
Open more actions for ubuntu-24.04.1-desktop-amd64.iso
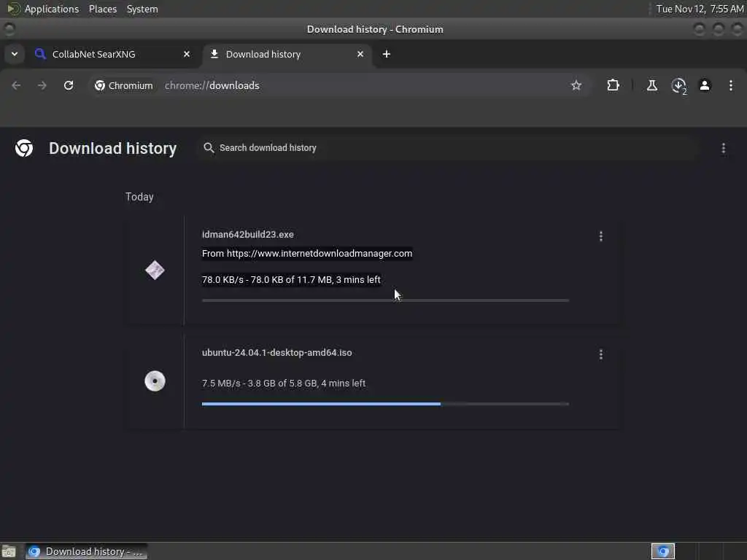pyautogui.click(x=601, y=354)
